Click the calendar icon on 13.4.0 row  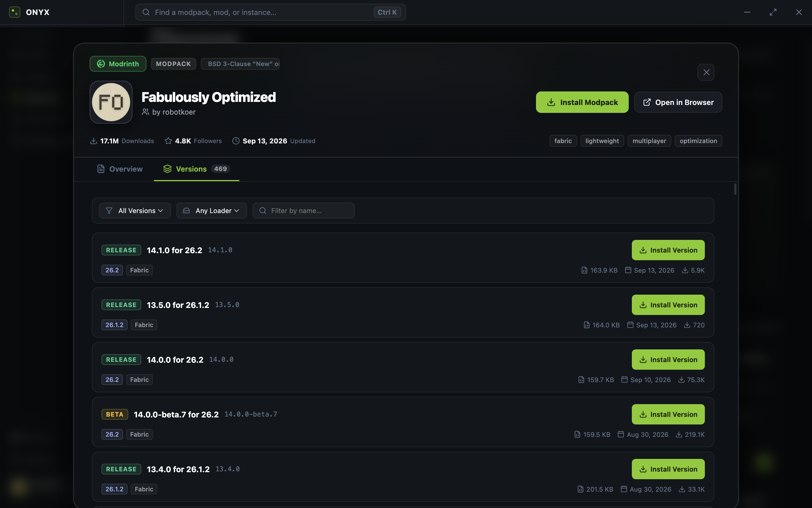point(623,489)
